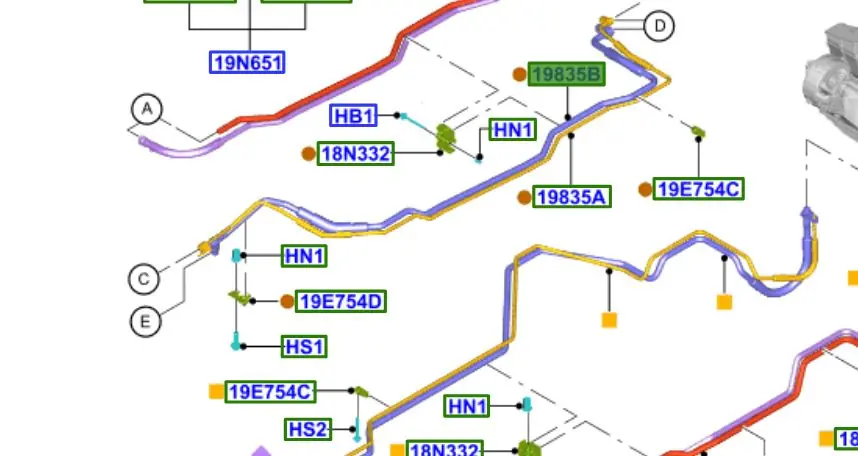Click the HN1 label above 19E754D
This screenshot has height=456, width=858.
pos(305,256)
